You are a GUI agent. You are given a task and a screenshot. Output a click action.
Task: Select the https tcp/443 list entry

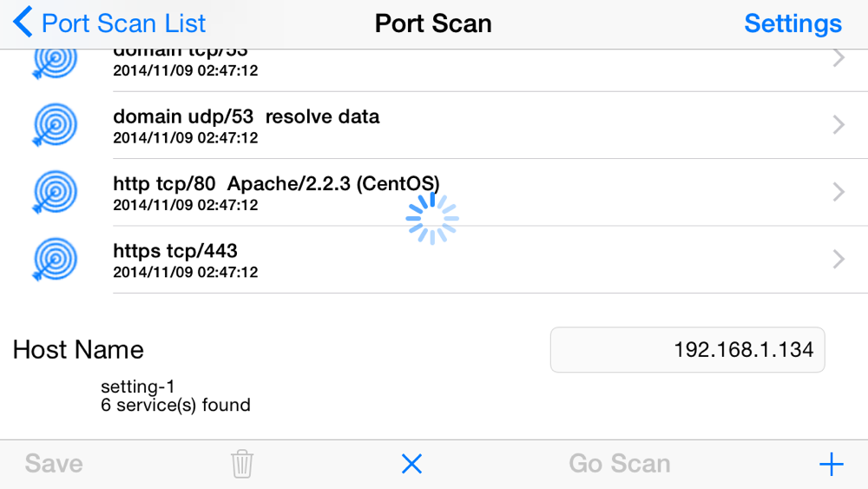(175, 252)
